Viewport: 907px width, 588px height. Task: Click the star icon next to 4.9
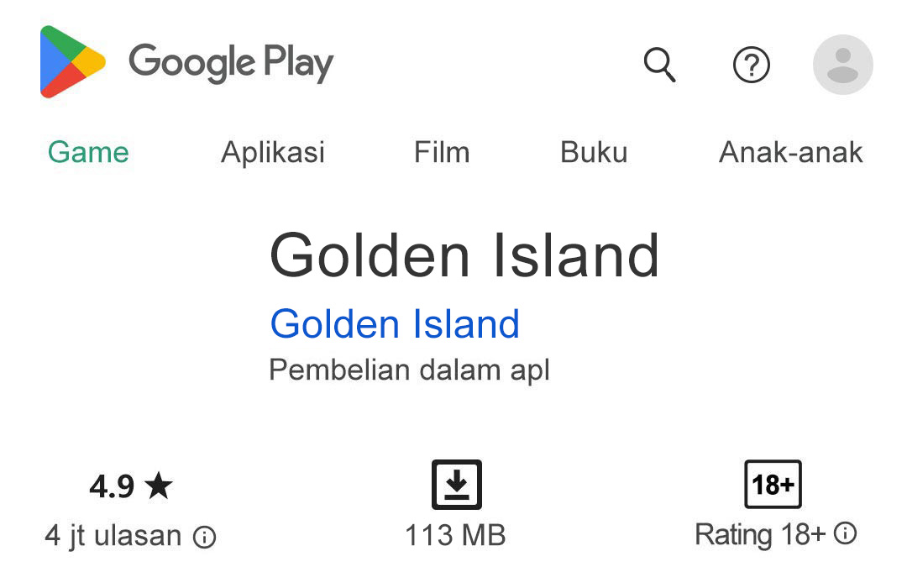160,485
